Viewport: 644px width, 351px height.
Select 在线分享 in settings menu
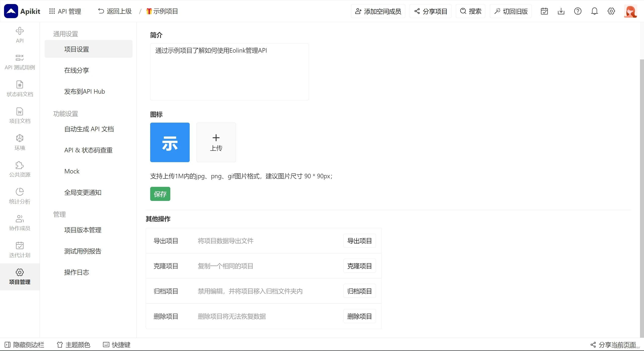pos(76,70)
